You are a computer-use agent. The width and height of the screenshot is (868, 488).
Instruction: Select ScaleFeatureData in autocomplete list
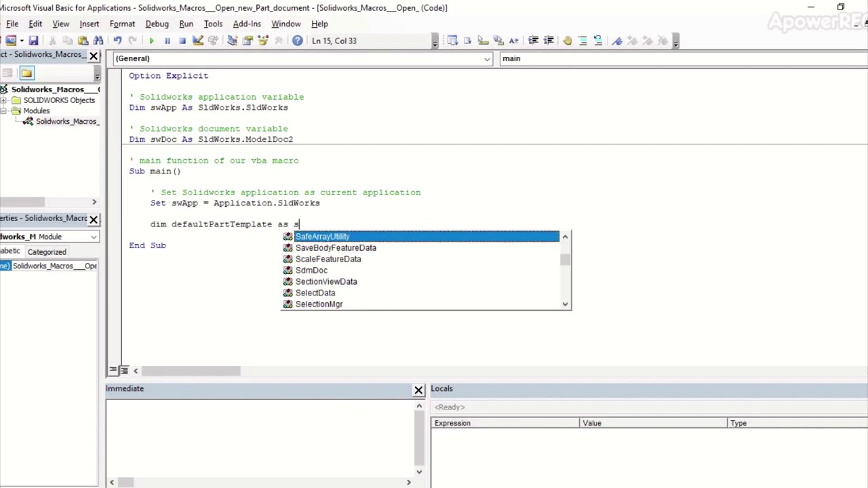pos(420,259)
